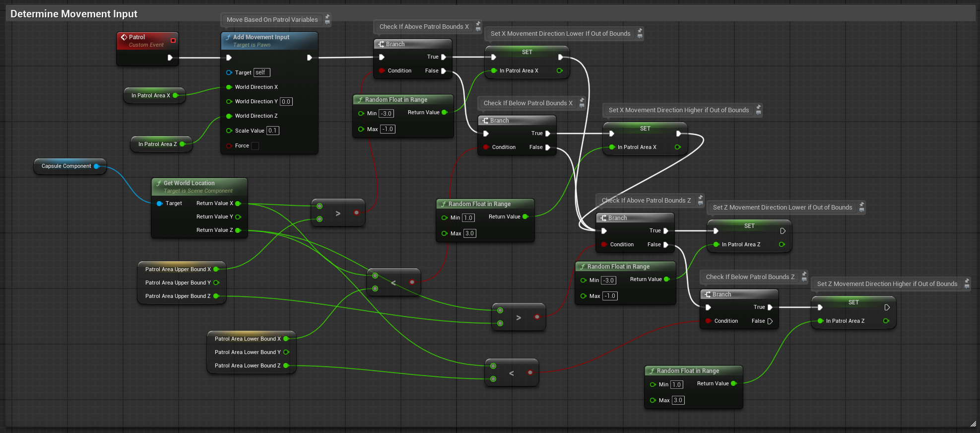The height and width of the screenshot is (433, 980).
Task: Select the 'Determine Movement Input' comment title
Action: click(74, 14)
